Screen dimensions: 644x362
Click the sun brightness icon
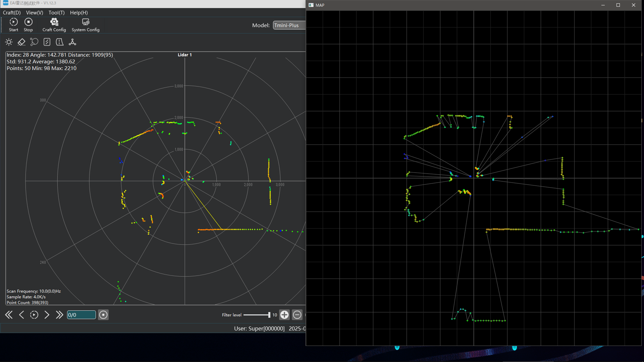coord(9,42)
